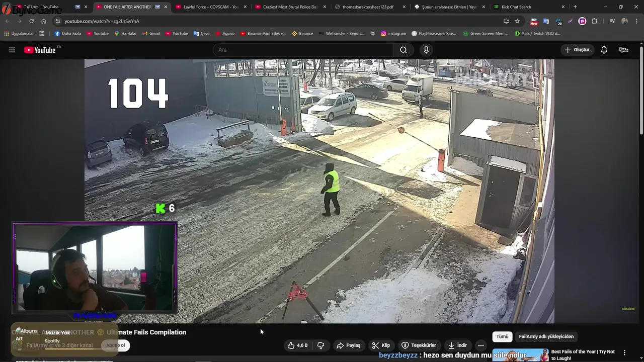This screenshot has width=644, height=362.
Task: Open YouTube notifications bell
Action: pos(604,50)
